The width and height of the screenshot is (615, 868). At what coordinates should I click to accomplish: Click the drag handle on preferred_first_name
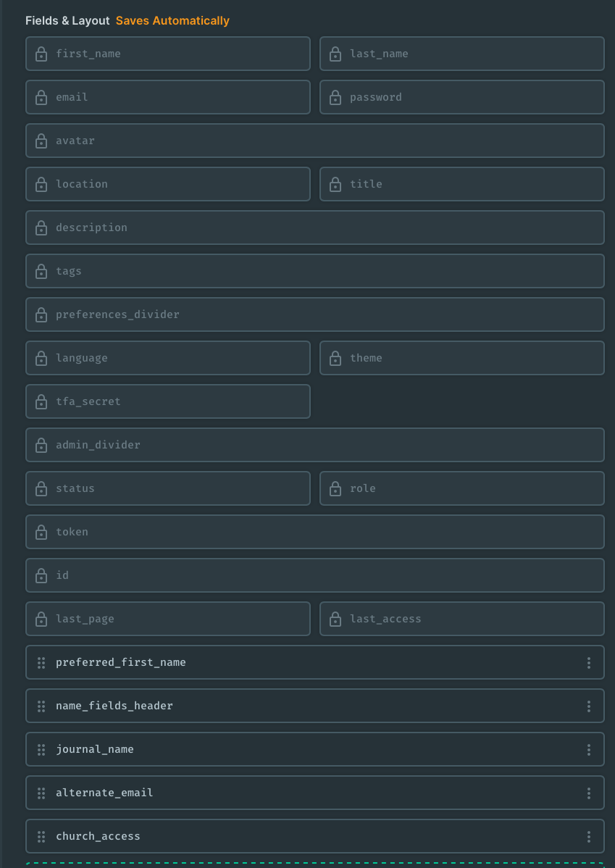41,662
